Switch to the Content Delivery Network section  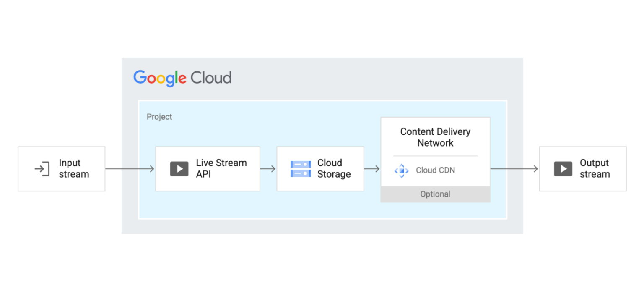(435, 137)
